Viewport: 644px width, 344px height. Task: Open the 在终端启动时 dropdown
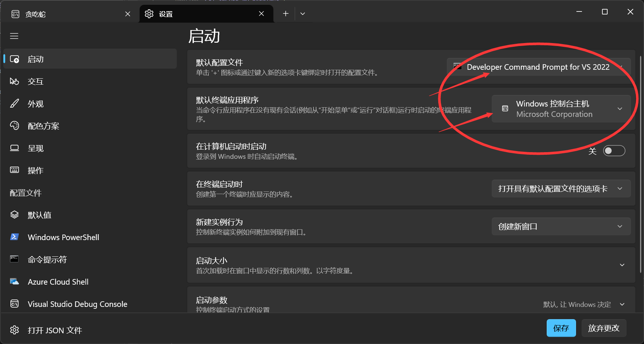(x=561, y=189)
